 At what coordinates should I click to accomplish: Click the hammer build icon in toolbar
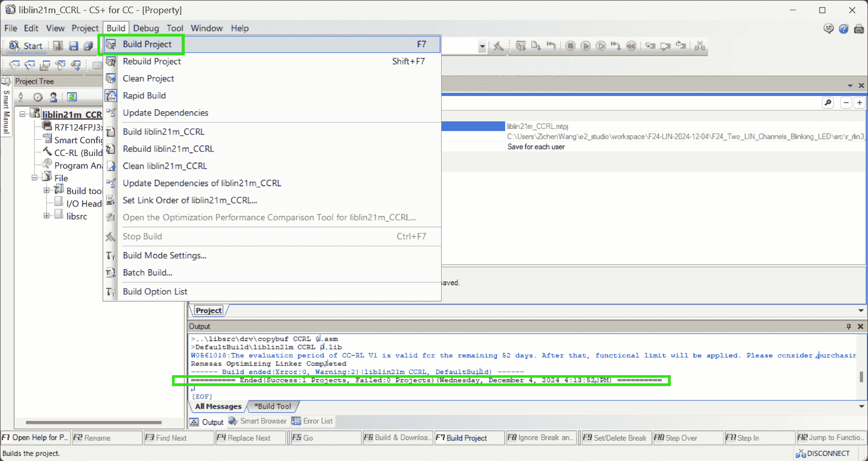click(498, 46)
